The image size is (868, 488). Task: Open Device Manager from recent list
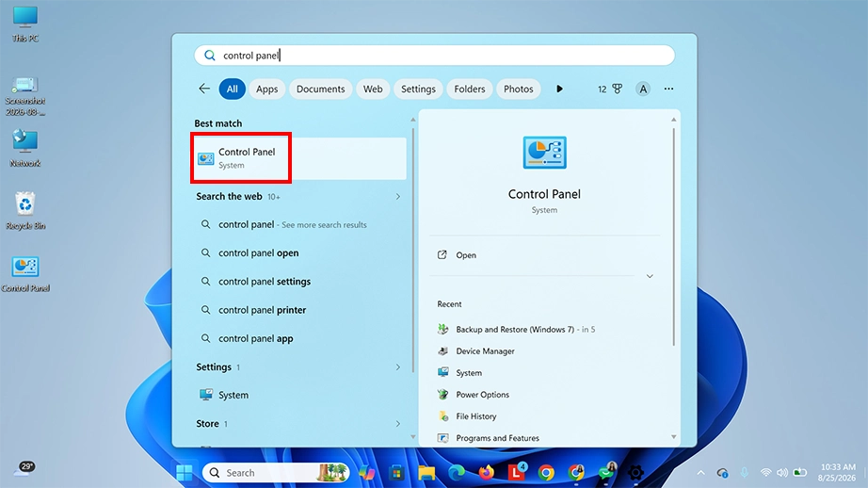coord(476,351)
